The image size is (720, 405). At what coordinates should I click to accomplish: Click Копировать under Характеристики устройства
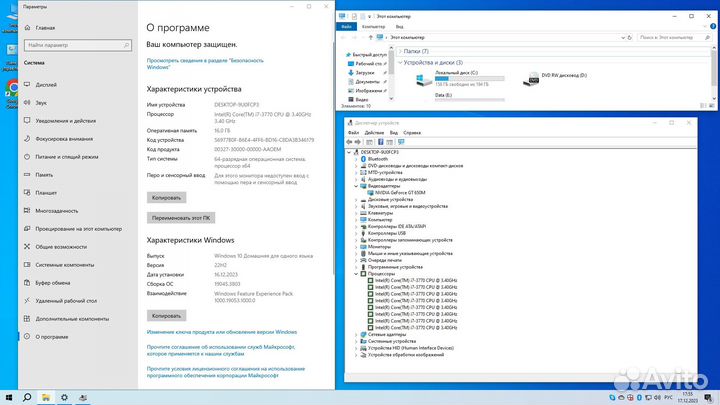tap(166, 198)
